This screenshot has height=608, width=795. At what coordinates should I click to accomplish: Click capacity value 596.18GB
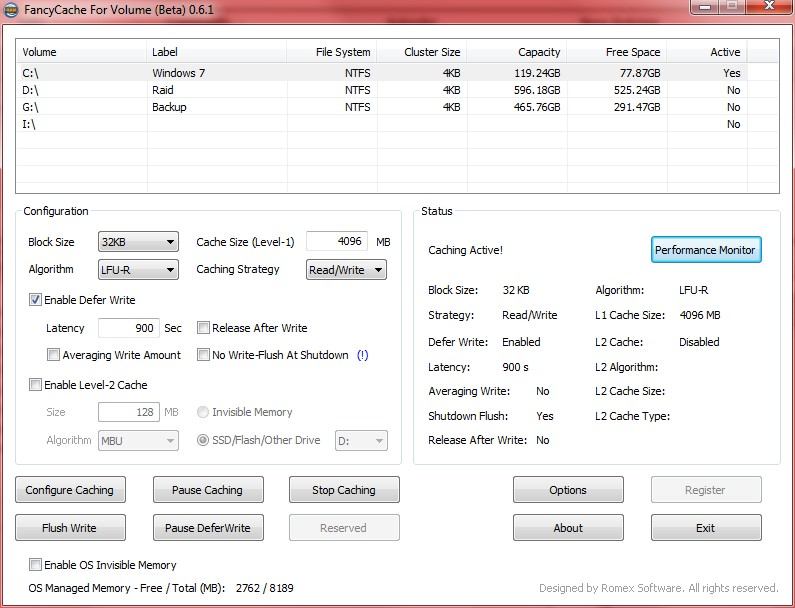point(537,90)
